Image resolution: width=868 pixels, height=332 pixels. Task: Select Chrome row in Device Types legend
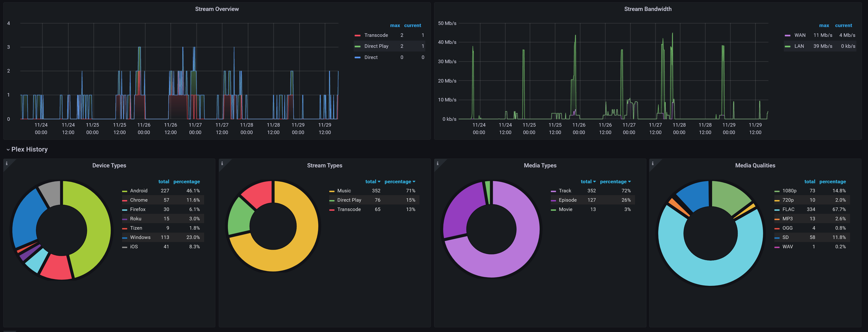[x=163, y=200]
